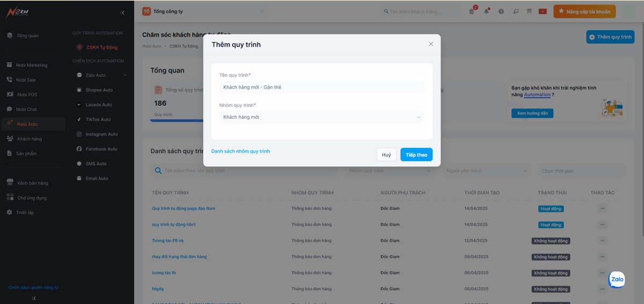Open the clipboard tasks icon with badge

click(x=472, y=11)
